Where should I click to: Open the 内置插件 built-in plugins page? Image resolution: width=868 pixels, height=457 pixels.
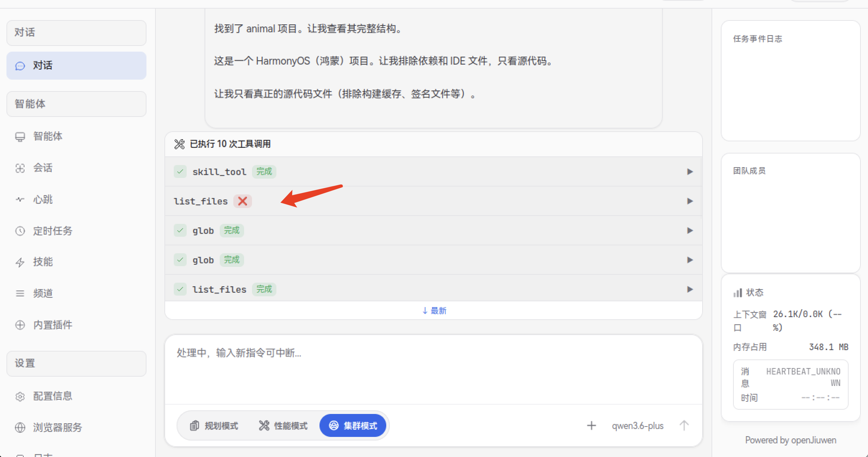(x=76, y=325)
